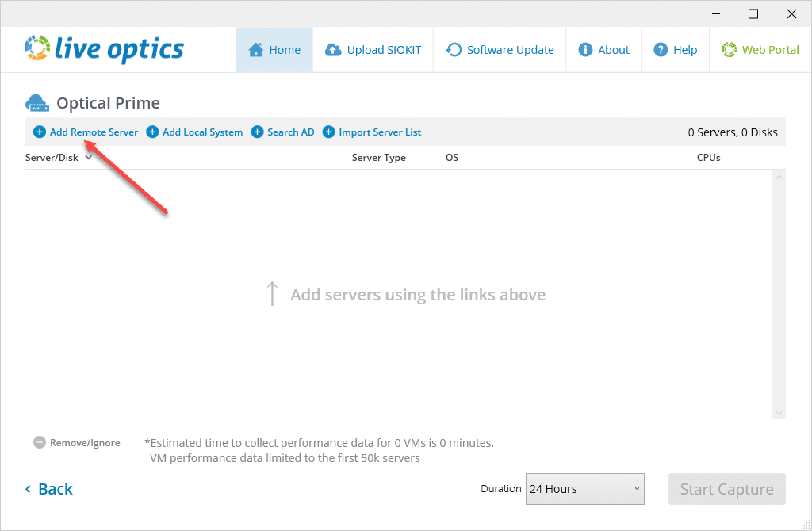Screen dimensions: 812x531
Task: Click the Back chevron arrow icon
Action: point(28,489)
